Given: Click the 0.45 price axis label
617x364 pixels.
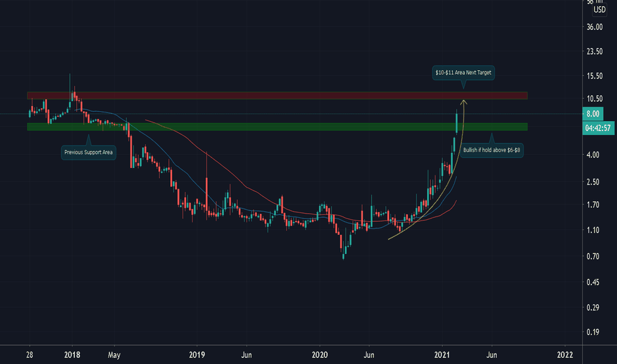Looking at the screenshot, I should (593, 282).
